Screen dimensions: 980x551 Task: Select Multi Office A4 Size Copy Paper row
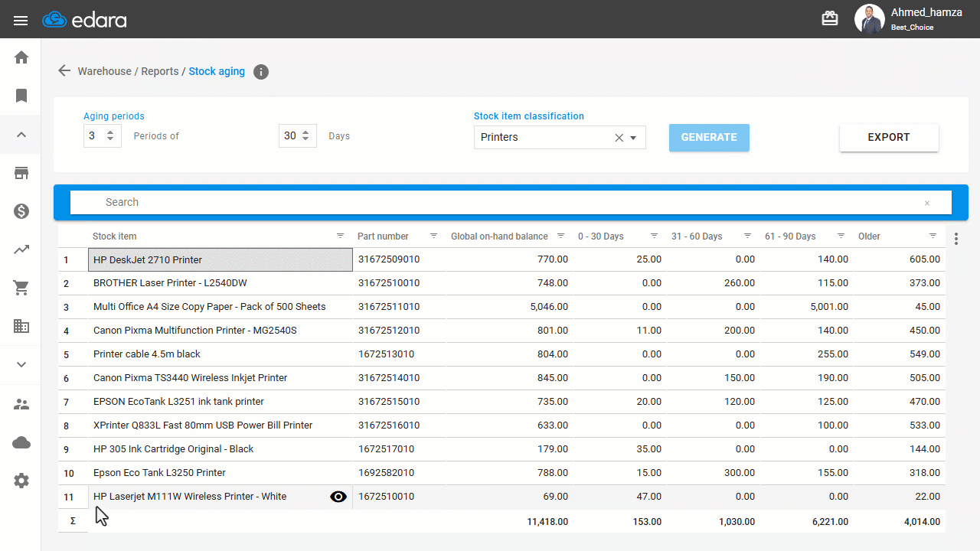coord(220,307)
